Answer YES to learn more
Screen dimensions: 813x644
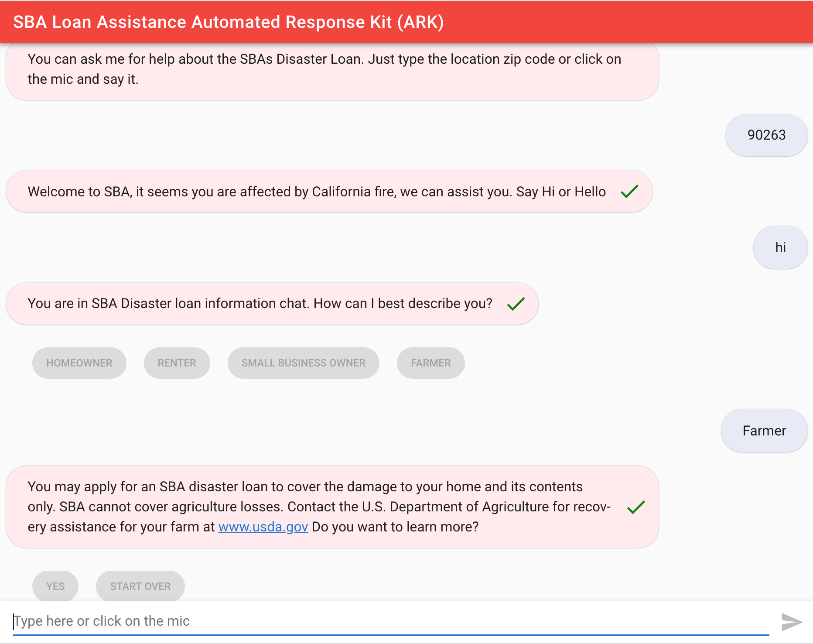[x=55, y=586]
